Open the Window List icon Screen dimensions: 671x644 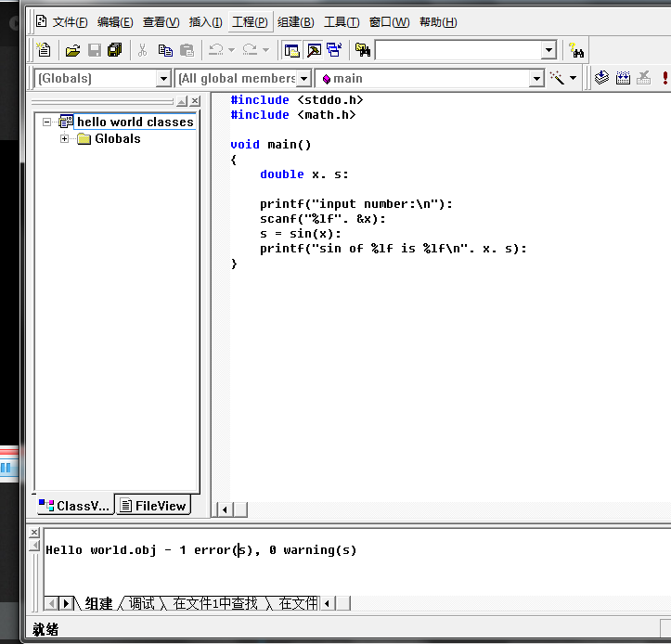click(x=334, y=50)
